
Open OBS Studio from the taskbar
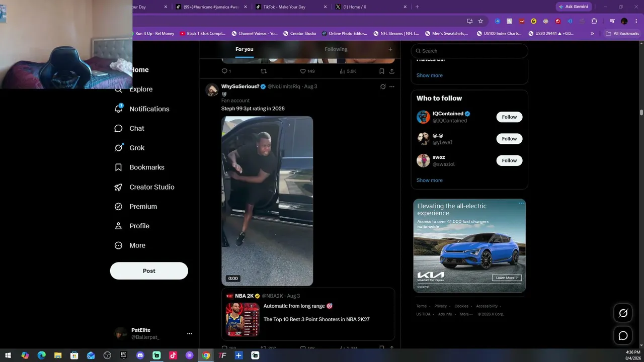pos(107,355)
